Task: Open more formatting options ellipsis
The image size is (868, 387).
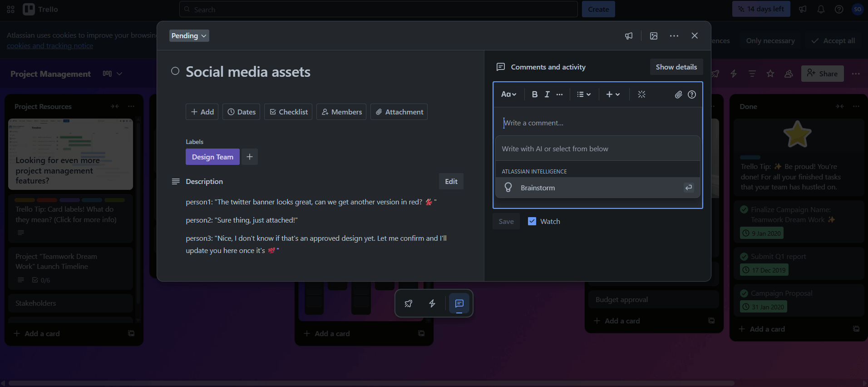Action: click(x=560, y=94)
